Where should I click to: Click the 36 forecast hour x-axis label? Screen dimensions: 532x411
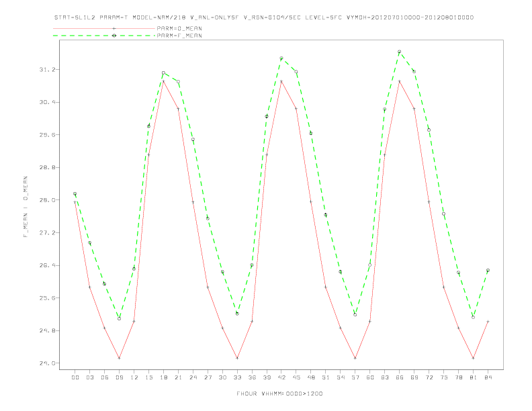tap(252, 377)
